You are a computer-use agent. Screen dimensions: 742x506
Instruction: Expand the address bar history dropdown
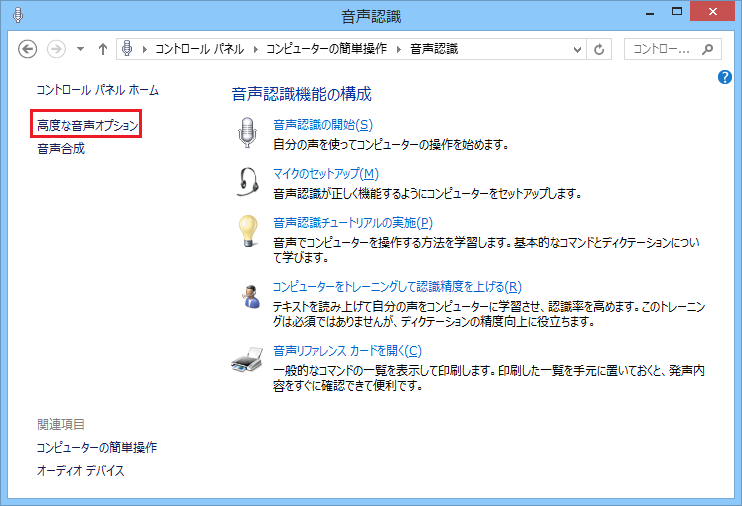click(577, 49)
